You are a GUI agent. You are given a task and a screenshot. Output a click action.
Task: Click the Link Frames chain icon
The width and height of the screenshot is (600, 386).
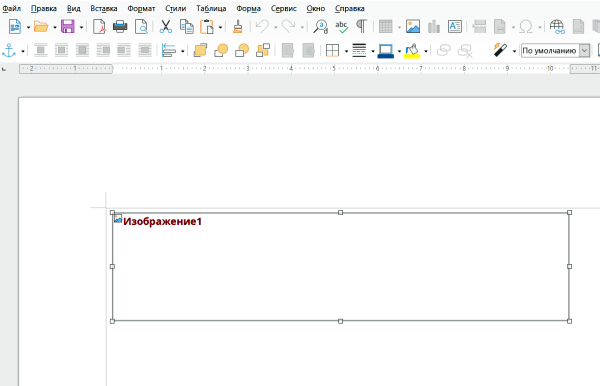pyautogui.click(x=444, y=50)
